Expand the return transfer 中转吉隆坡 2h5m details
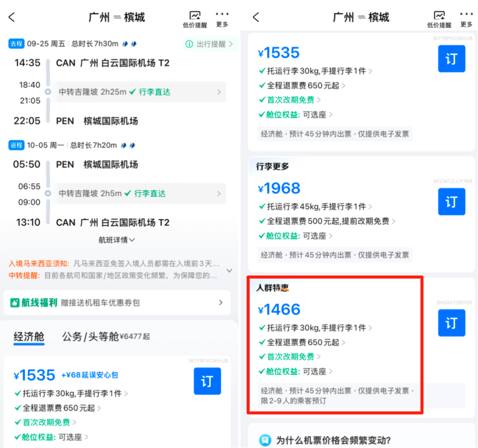478x448 pixels. coord(140,193)
